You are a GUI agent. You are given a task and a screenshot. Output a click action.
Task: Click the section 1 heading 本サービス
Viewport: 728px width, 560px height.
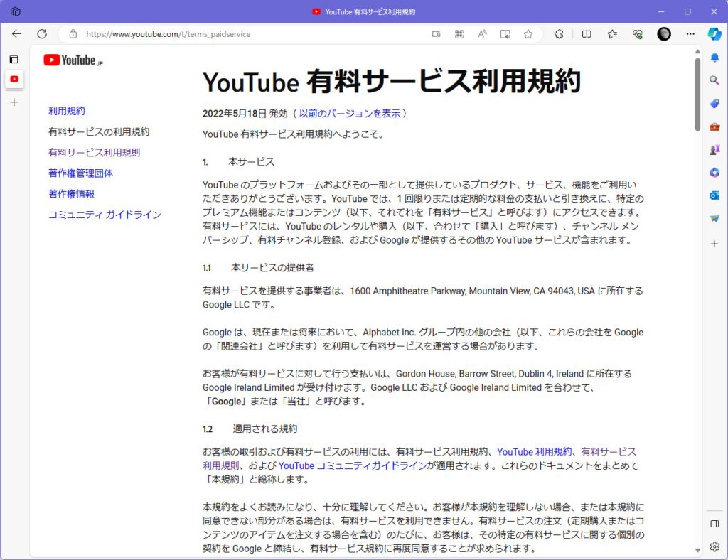pyautogui.click(x=252, y=162)
